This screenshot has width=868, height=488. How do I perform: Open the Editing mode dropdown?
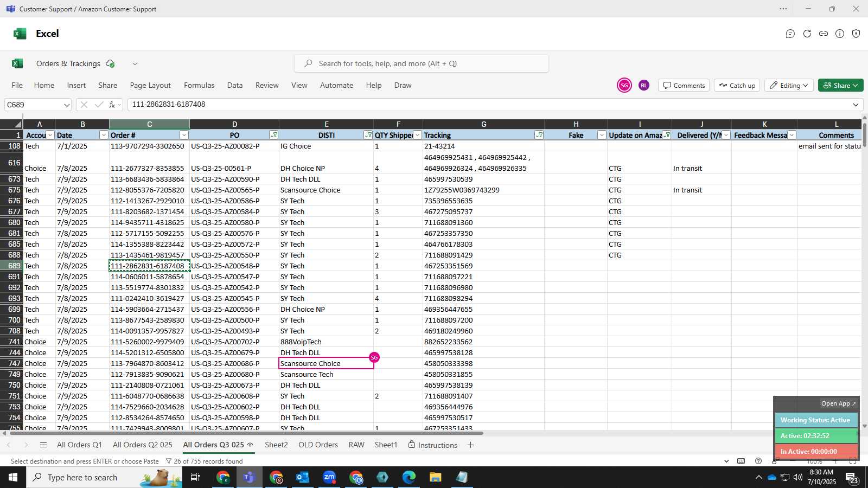[x=789, y=85]
